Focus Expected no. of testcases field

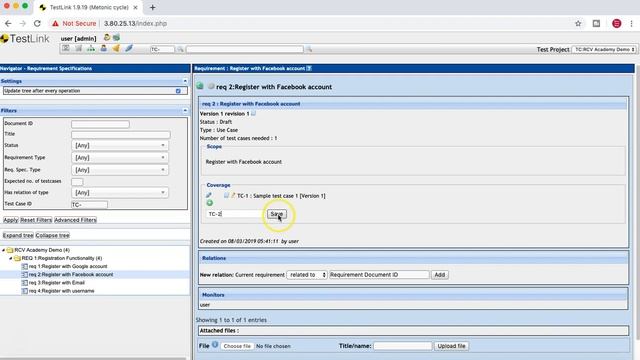pos(77,182)
